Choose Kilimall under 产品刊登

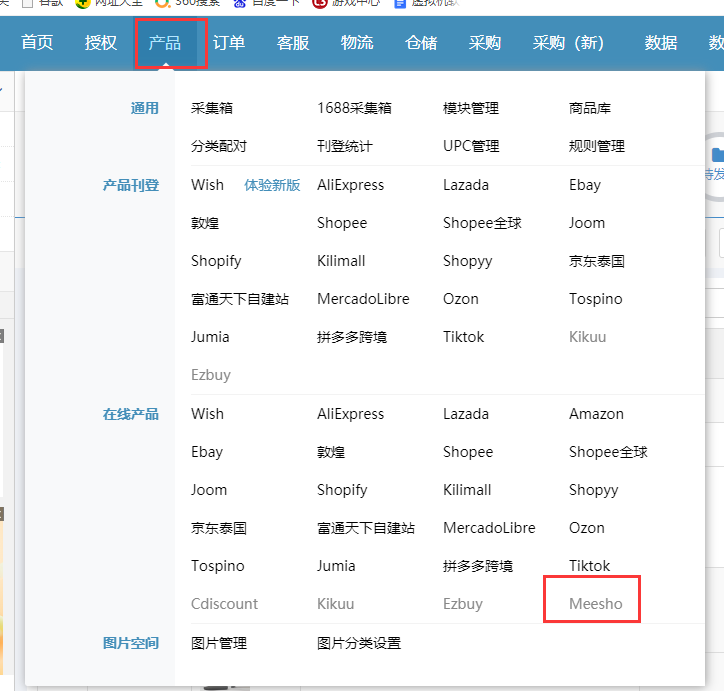[x=341, y=261]
